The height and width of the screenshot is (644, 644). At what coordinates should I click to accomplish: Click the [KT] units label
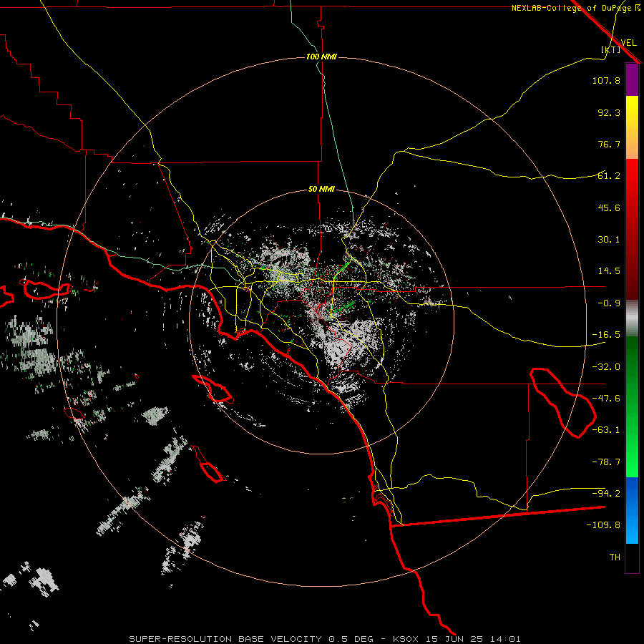coord(611,49)
